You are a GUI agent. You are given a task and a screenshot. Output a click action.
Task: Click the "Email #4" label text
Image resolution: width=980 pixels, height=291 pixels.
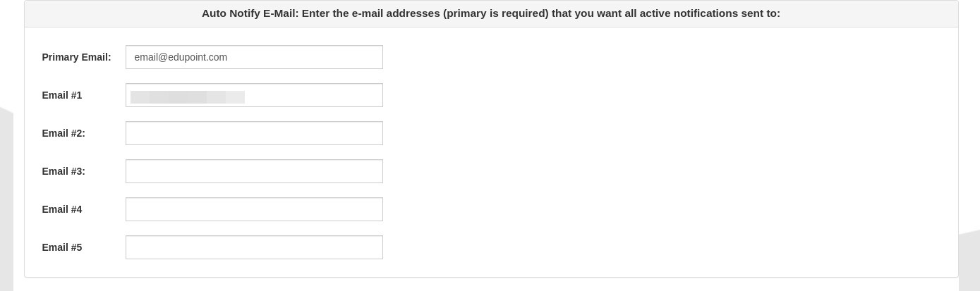(x=62, y=209)
